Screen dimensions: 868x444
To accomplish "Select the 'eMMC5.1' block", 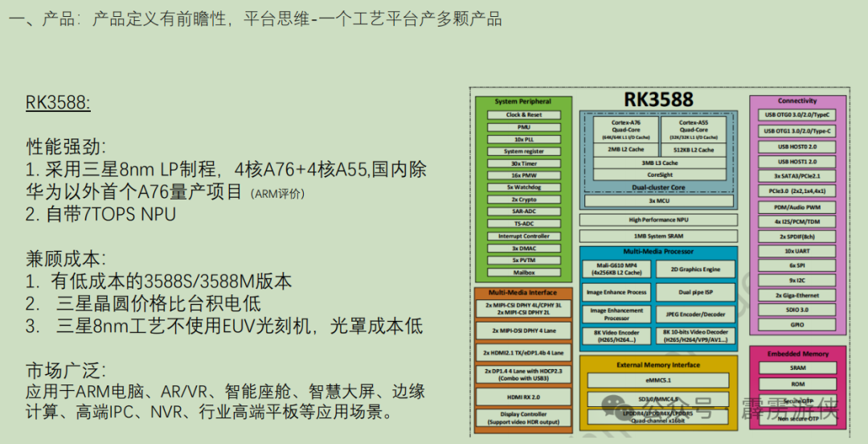I will tap(658, 380).
